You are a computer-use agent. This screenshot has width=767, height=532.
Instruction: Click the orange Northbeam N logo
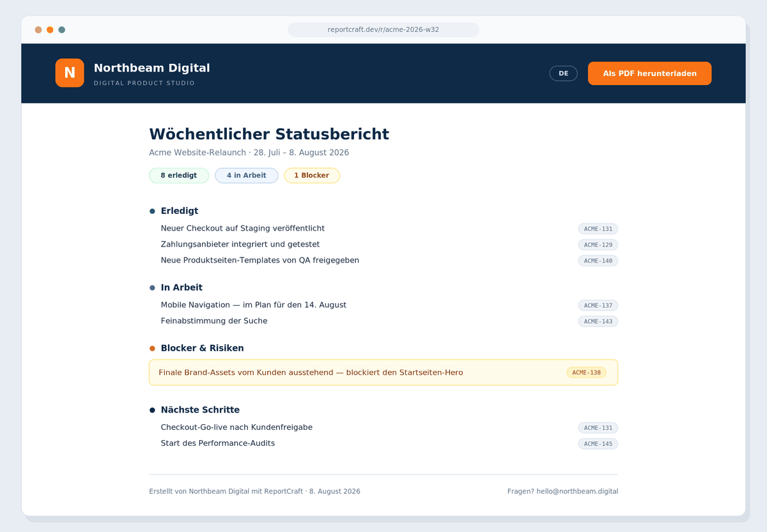[70, 73]
